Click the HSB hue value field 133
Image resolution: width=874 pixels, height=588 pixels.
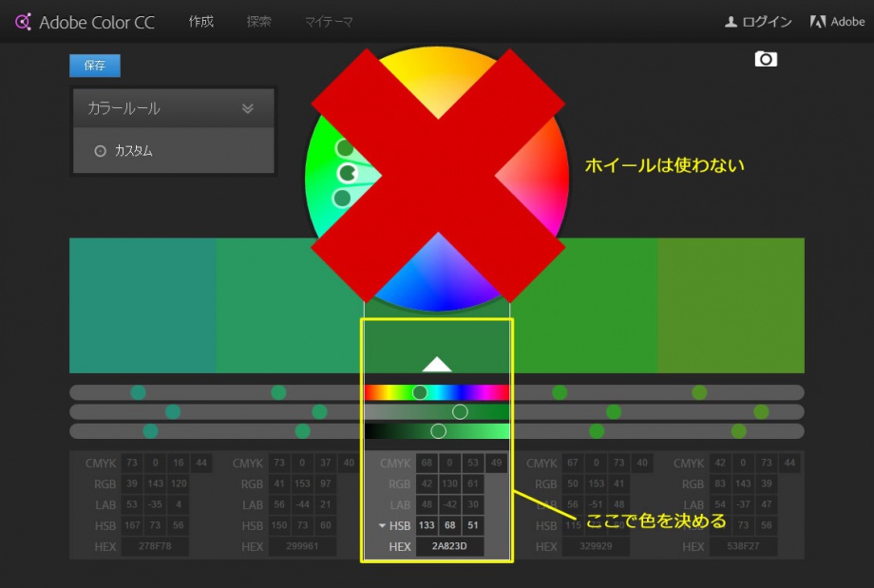coord(427,526)
